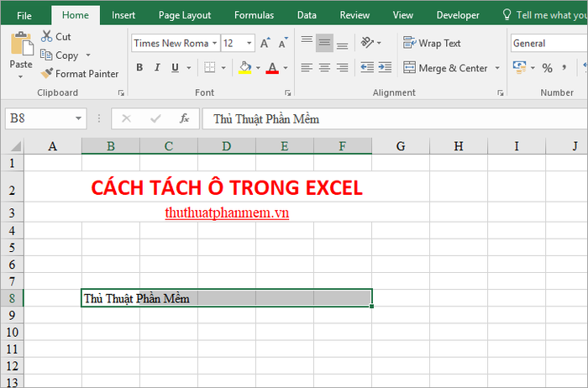Open the number format General dropdown

549,43
